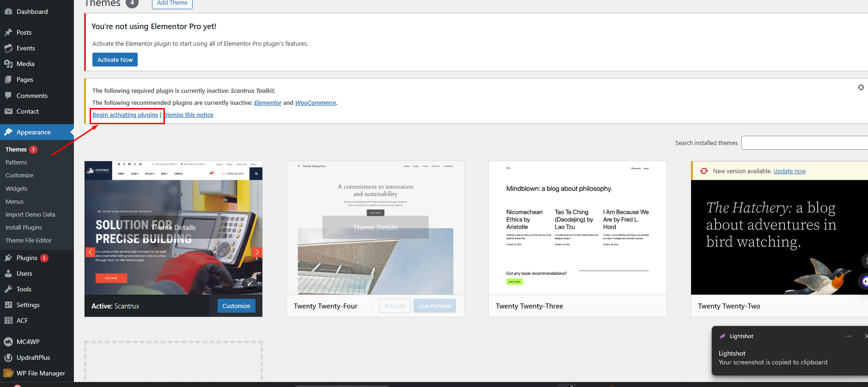Image resolution: width=868 pixels, height=387 pixels.
Task: Open the WooCommerce plugin link
Action: click(316, 103)
